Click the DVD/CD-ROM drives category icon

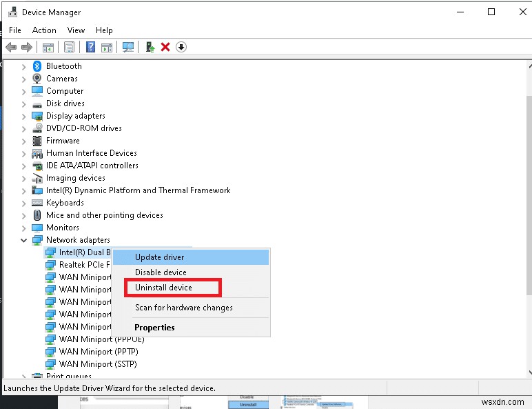(x=37, y=128)
